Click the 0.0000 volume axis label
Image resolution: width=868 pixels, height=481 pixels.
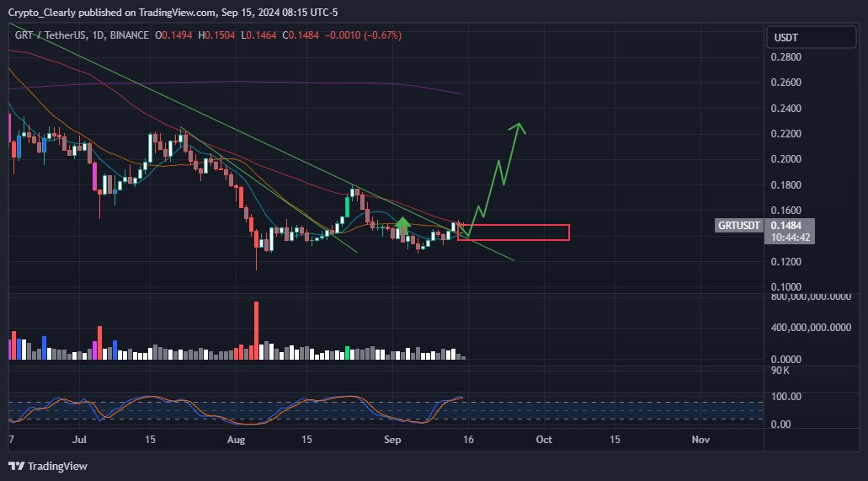(x=785, y=359)
